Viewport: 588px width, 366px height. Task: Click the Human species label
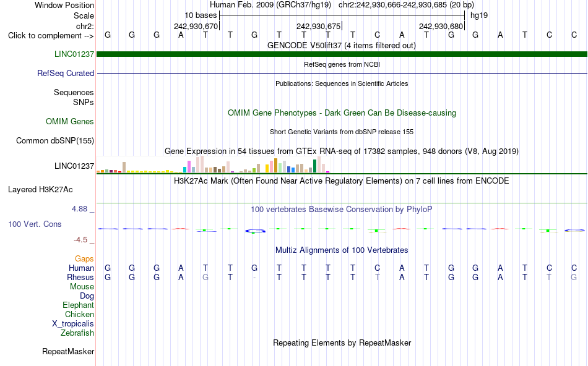click(x=81, y=268)
